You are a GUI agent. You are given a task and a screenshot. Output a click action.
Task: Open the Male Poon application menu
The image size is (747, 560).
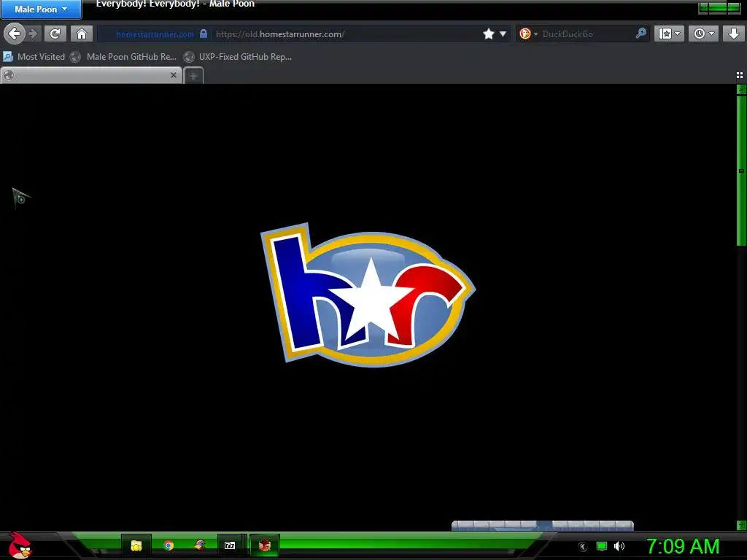click(41, 9)
